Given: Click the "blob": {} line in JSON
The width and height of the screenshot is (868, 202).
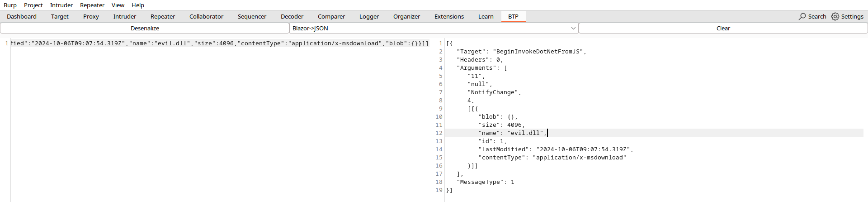Looking at the screenshot, I should [x=498, y=117].
